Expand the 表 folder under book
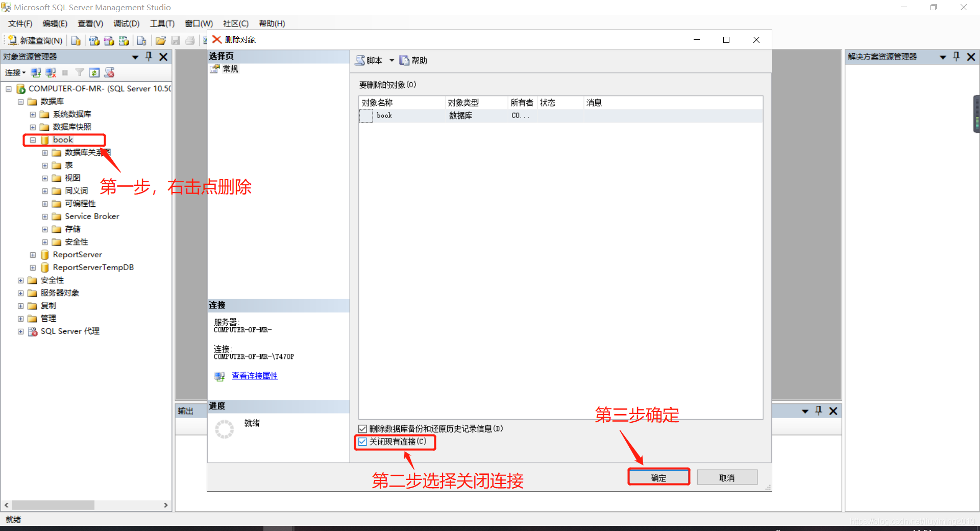 click(x=45, y=165)
